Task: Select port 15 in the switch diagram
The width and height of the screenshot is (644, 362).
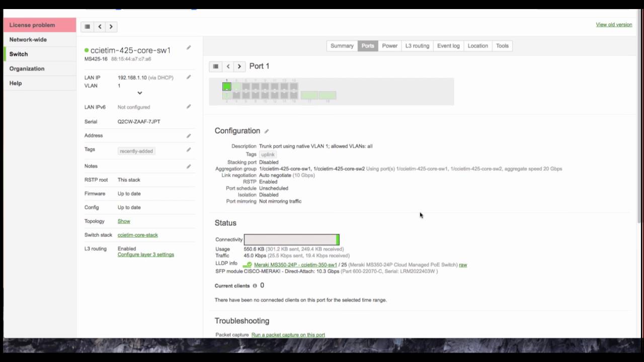Action: click(x=294, y=86)
